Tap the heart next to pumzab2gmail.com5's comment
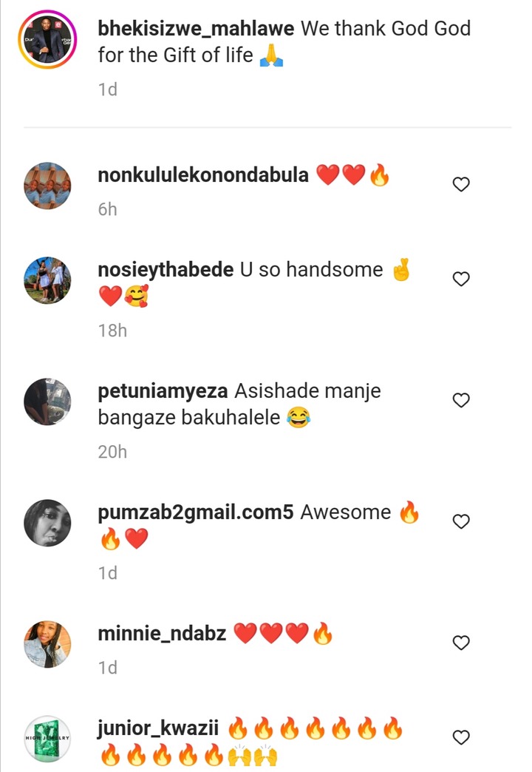The width and height of the screenshot is (532, 772). 461,521
